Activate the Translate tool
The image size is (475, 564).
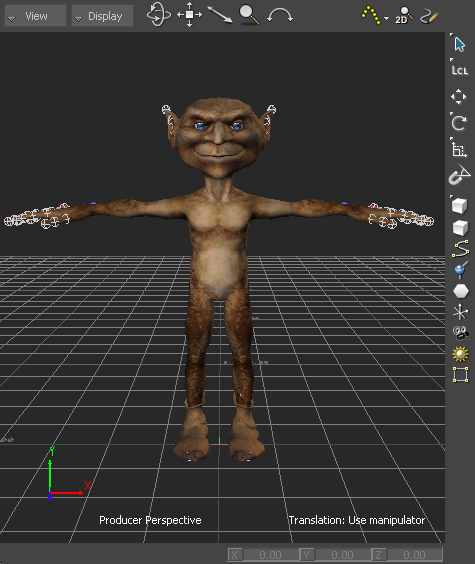pyautogui.click(x=459, y=97)
